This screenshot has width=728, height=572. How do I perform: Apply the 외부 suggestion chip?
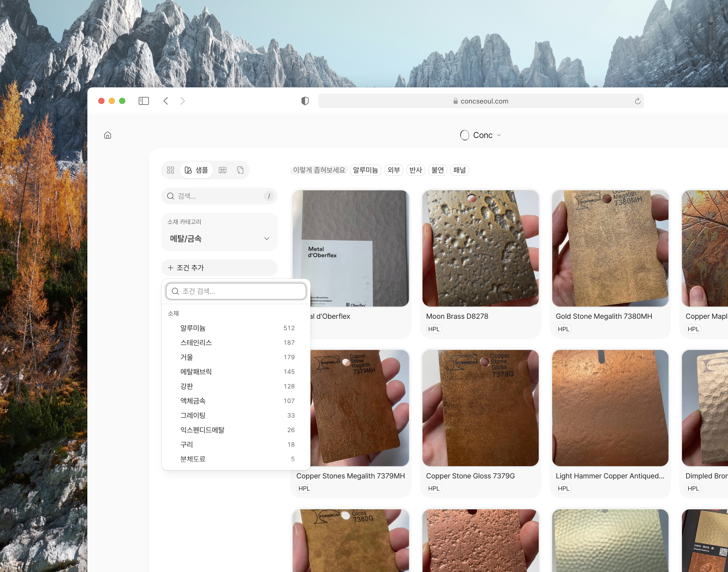(x=393, y=170)
